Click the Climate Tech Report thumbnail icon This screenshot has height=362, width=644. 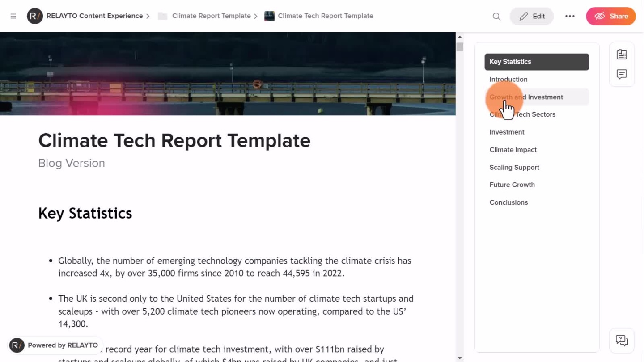269,16
